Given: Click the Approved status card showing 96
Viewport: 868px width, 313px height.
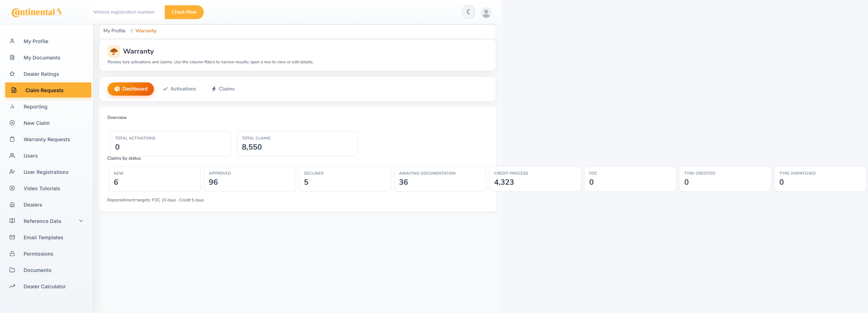Looking at the screenshot, I should pos(250,179).
